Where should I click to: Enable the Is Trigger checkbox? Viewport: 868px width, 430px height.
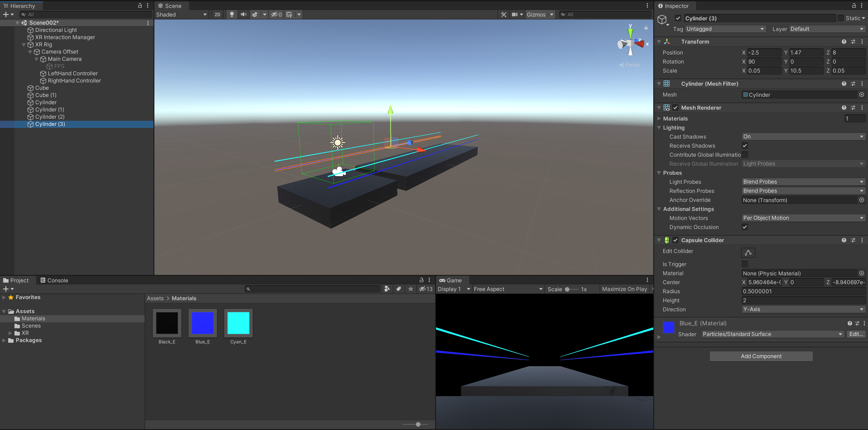point(745,264)
